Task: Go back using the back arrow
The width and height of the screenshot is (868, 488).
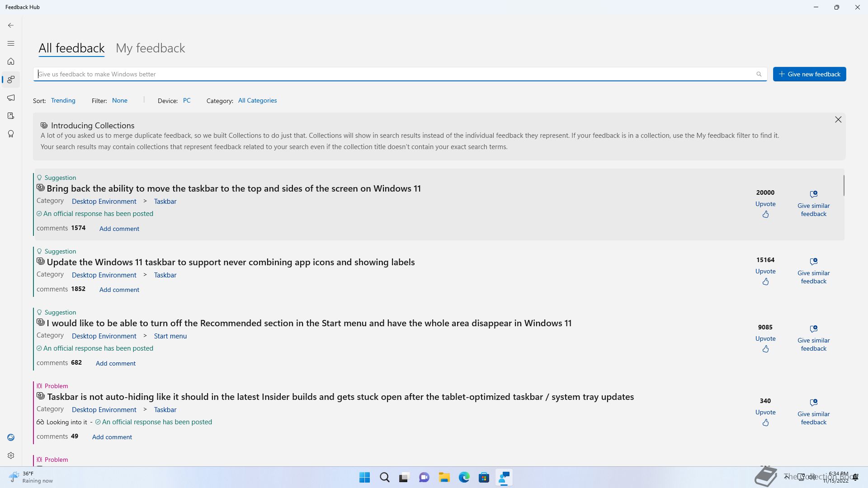Action: point(11,25)
